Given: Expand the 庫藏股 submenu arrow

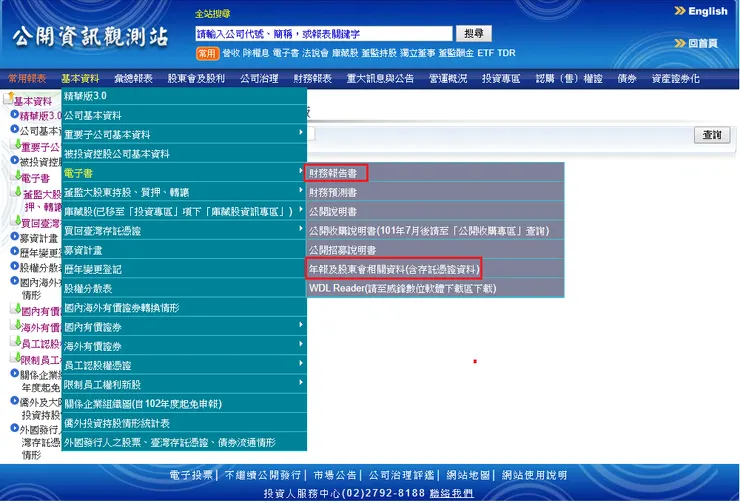Looking at the screenshot, I should [301, 209].
